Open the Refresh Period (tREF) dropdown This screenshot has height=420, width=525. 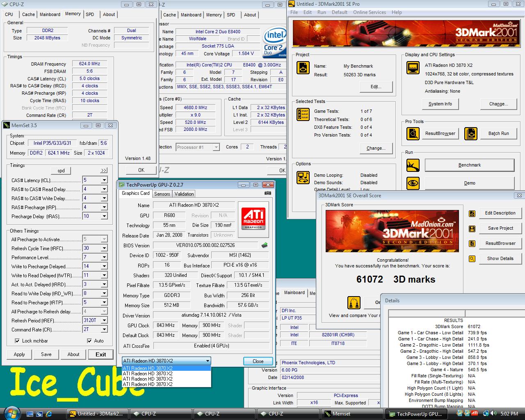coord(104,320)
